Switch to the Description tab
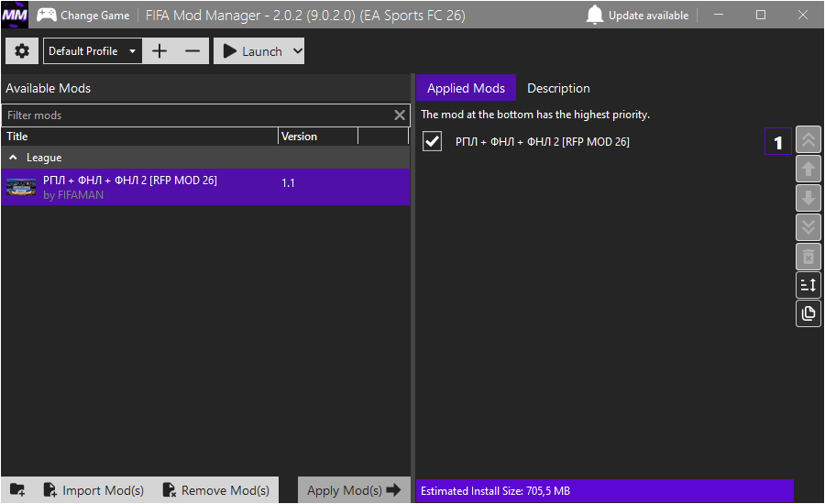This screenshot has width=825, height=504. click(x=558, y=88)
